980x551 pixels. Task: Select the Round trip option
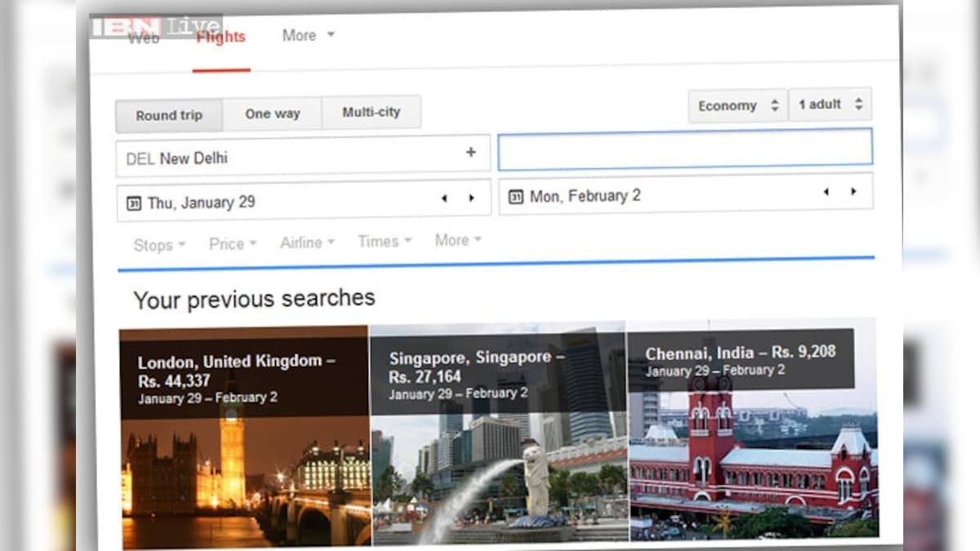168,115
